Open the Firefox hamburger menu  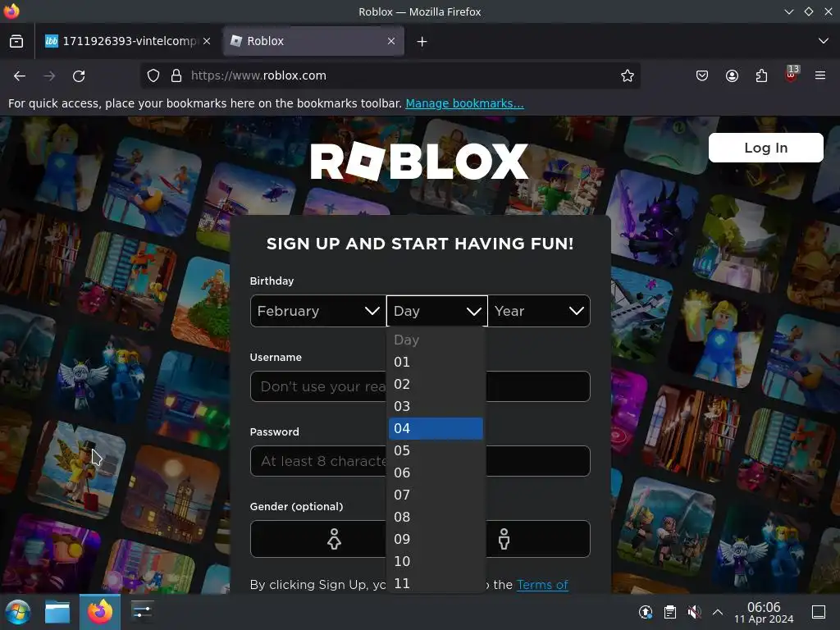[x=820, y=75]
